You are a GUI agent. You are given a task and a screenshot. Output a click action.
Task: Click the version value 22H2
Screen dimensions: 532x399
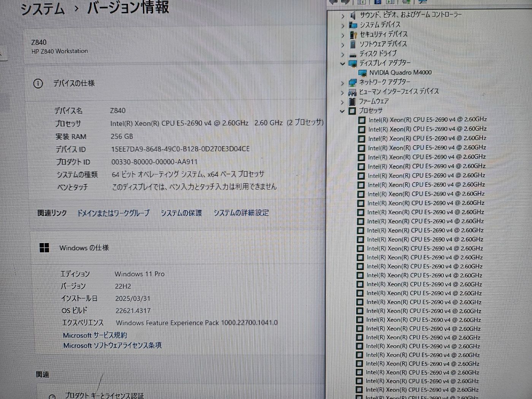123,286
